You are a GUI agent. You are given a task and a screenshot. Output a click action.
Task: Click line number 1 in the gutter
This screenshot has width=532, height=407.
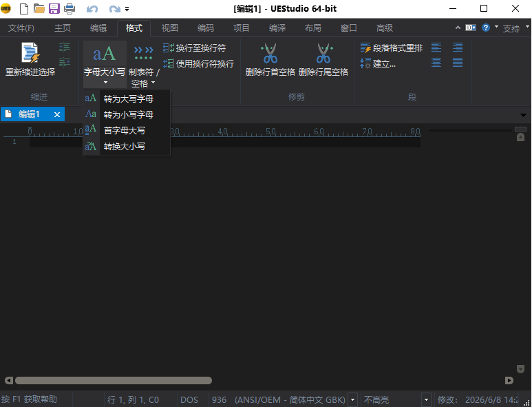(14, 142)
